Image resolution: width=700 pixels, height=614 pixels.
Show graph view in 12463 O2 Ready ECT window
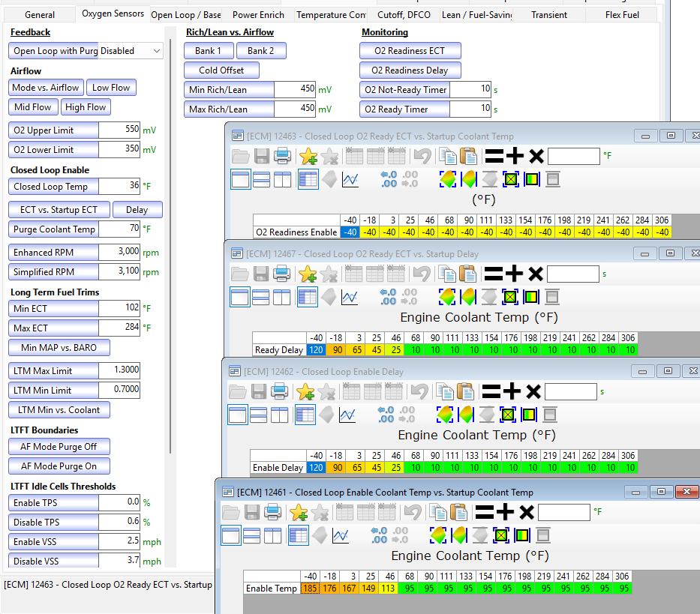350,180
